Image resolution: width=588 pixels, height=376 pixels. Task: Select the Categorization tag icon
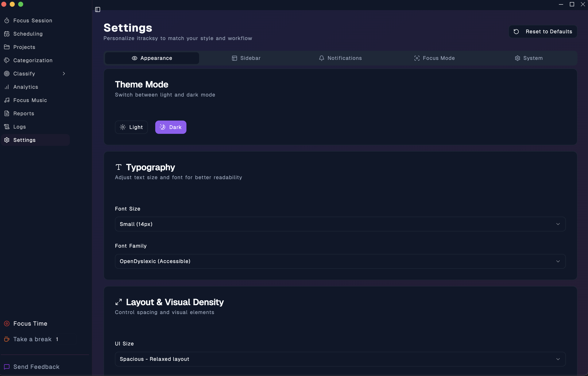pyautogui.click(x=7, y=60)
